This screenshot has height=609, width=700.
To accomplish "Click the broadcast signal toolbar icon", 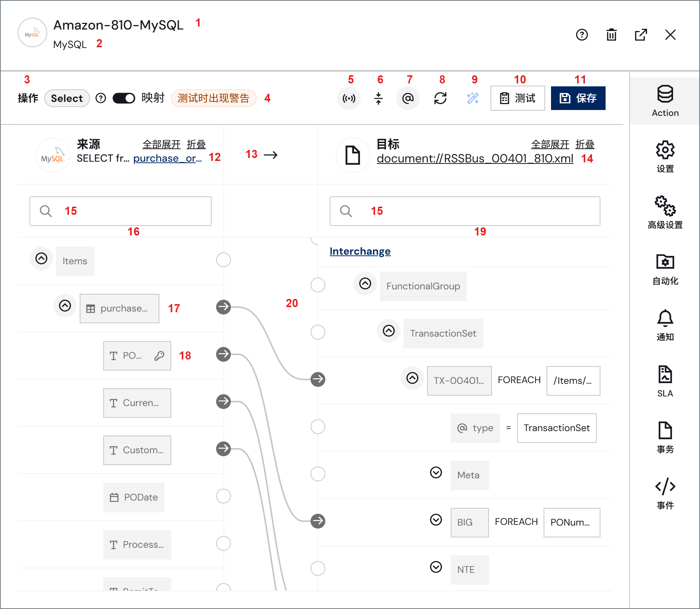I will [349, 98].
